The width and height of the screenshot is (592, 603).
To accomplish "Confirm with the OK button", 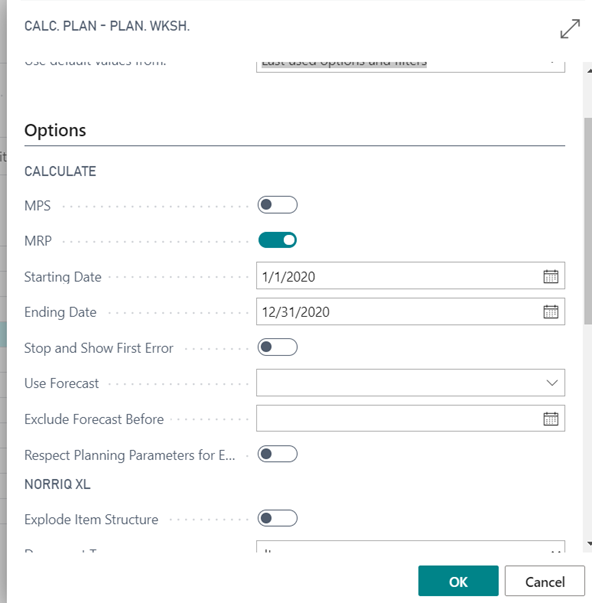I will pos(458,581).
